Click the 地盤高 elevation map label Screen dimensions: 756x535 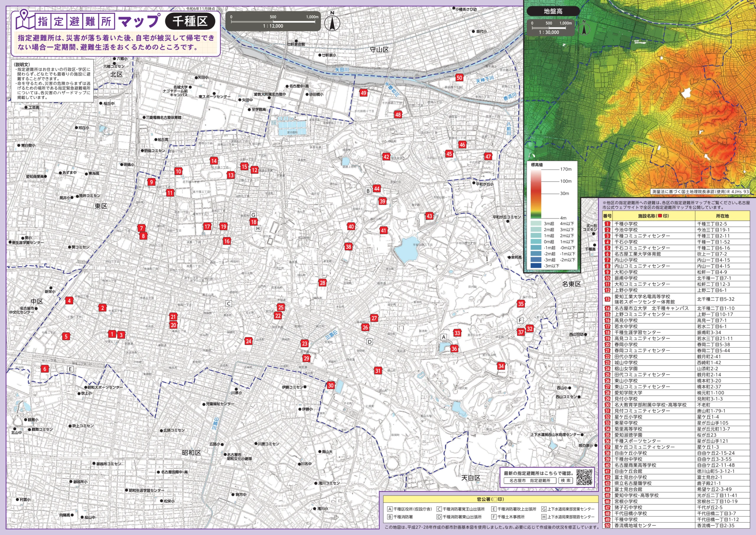tap(553, 11)
